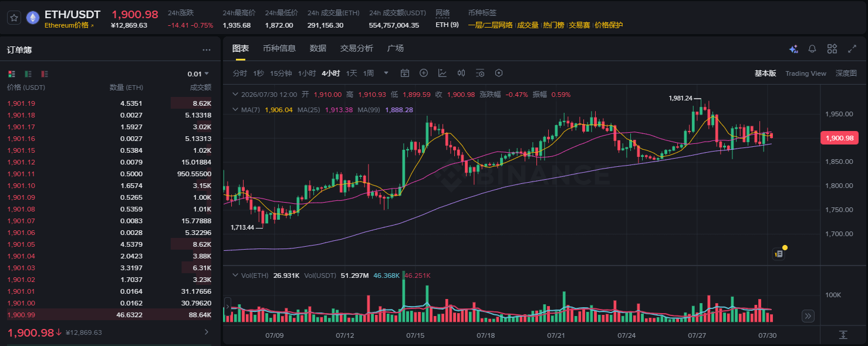Viewport: 868px width, 346px height.
Task: Collapse the OHLC info line chevron
Action: (235, 95)
